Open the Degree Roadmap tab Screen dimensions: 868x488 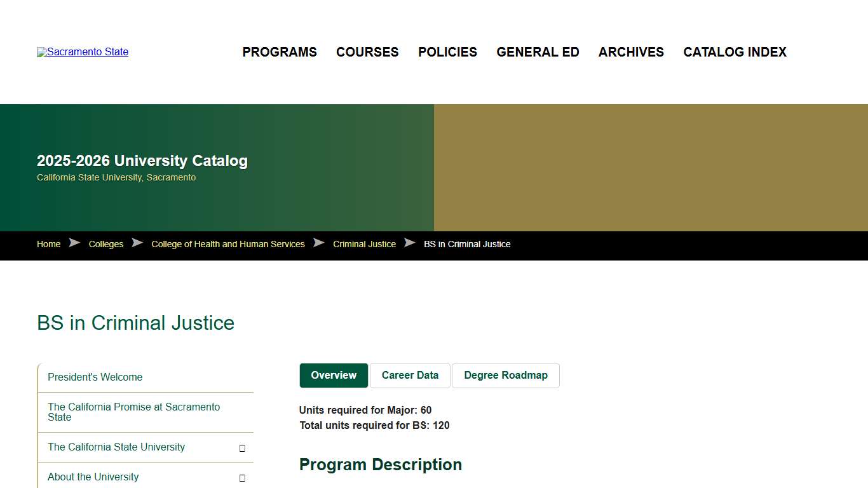pyautogui.click(x=506, y=375)
